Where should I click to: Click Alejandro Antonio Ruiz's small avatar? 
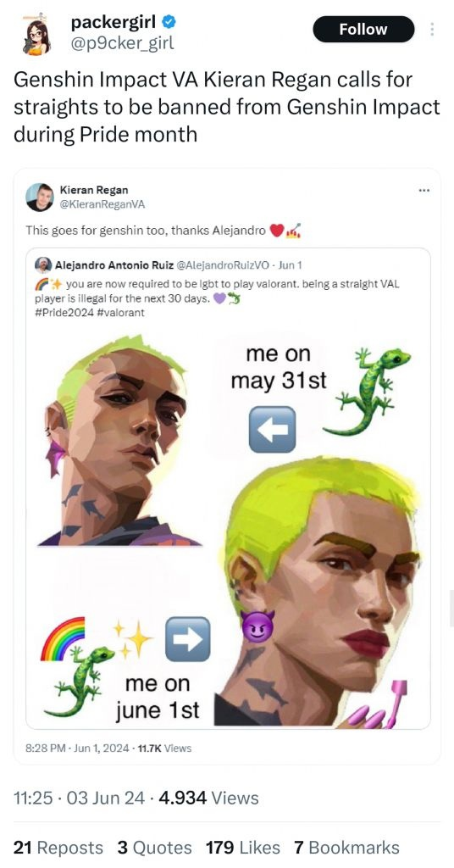pyautogui.click(x=43, y=264)
